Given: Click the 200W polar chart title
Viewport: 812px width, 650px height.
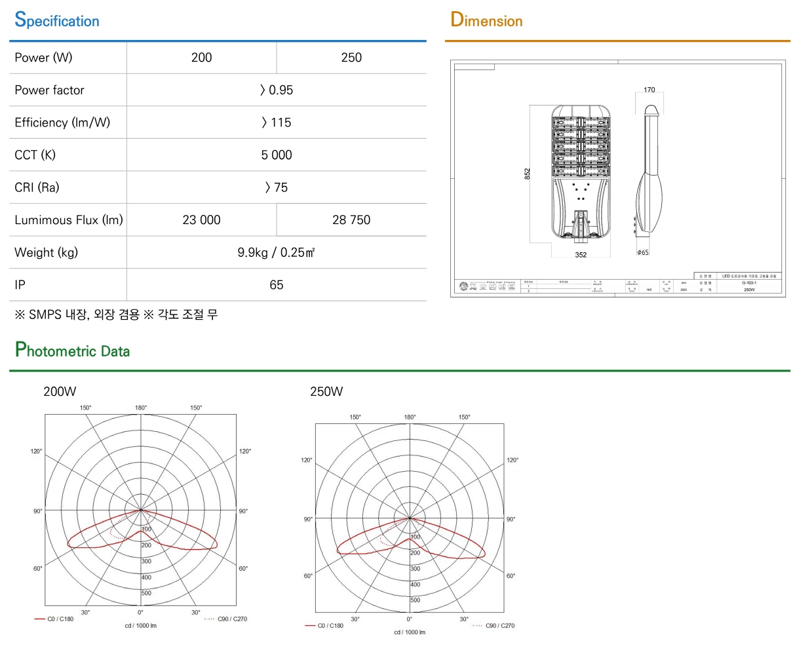Looking at the screenshot, I should pyautogui.click(x=60, y=391).
